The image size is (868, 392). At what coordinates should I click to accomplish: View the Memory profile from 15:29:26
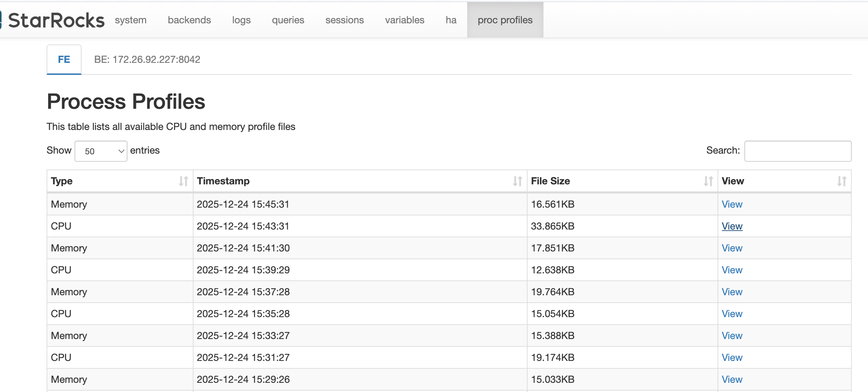pyautogui.click(x=732, y=379)
